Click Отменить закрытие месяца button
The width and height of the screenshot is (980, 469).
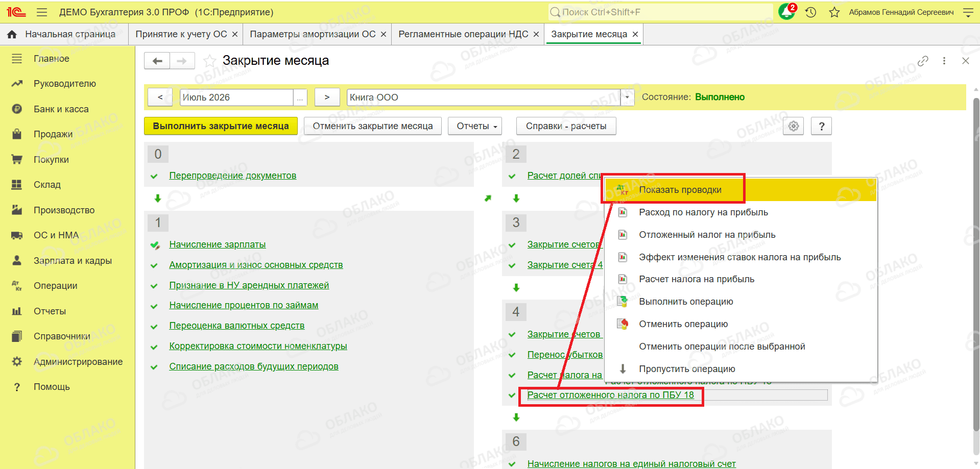(373, 126)
